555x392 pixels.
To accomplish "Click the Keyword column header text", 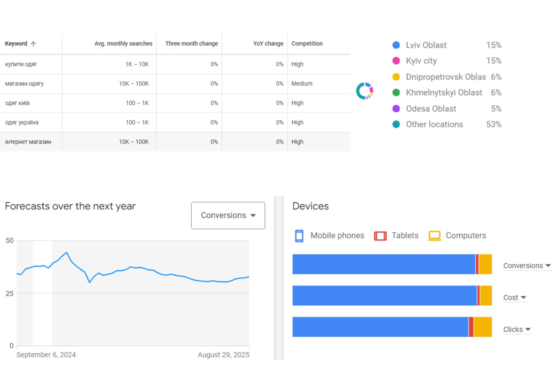I will click(x=16, y=44).
